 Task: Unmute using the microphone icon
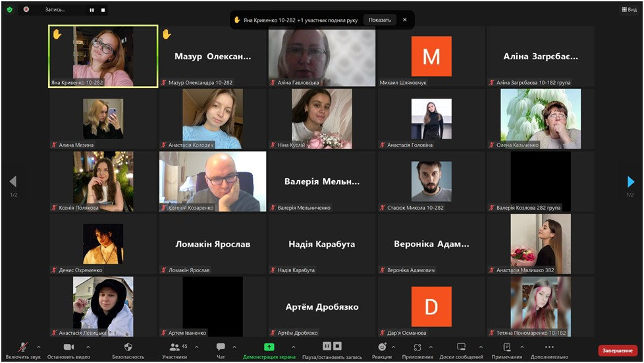click(x=23, y=347)
